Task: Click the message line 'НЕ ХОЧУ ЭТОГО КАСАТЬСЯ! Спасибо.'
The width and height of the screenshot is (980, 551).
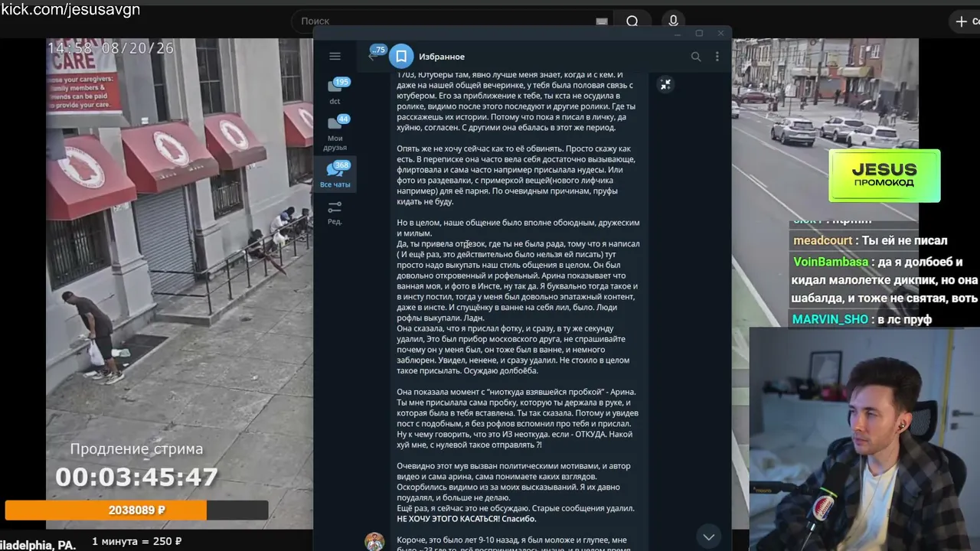Action: pos(466,519)
